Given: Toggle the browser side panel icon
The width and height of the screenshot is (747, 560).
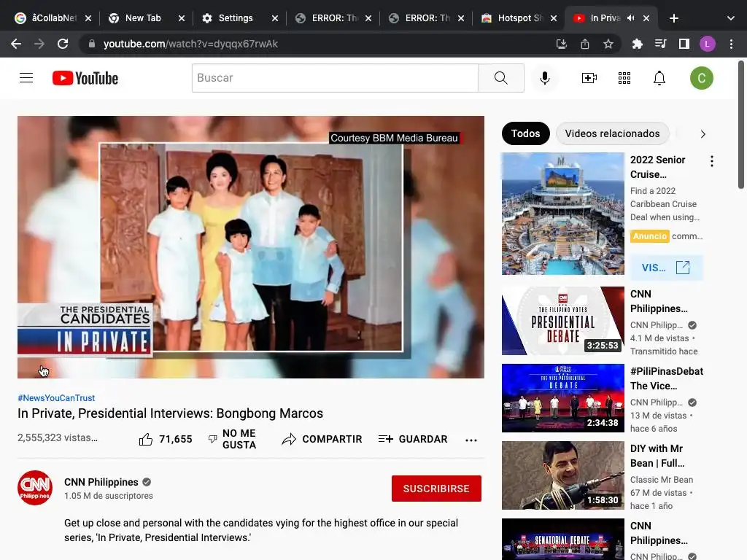Looking at the screenshot, I should [684, 44].
